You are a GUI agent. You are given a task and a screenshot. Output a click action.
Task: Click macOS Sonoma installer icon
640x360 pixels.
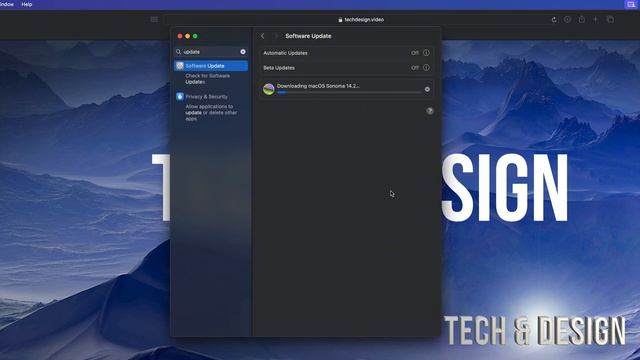(269, 89)
